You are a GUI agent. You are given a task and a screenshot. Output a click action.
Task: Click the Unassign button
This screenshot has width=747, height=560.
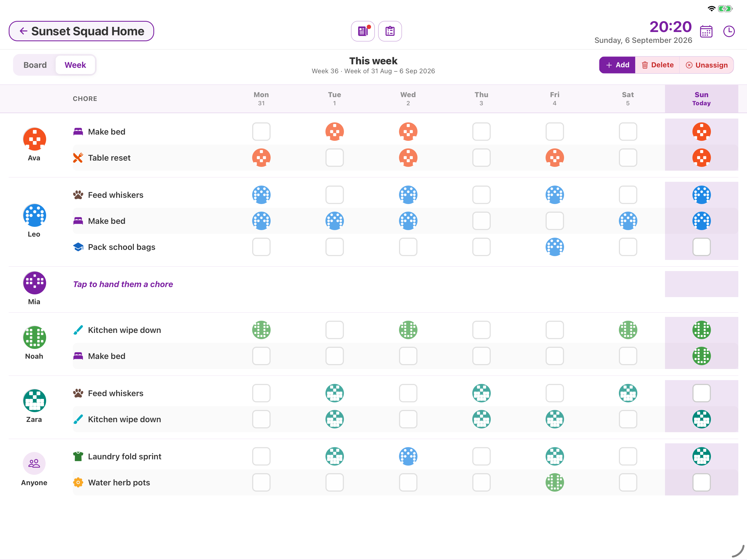tap(707, 65)
